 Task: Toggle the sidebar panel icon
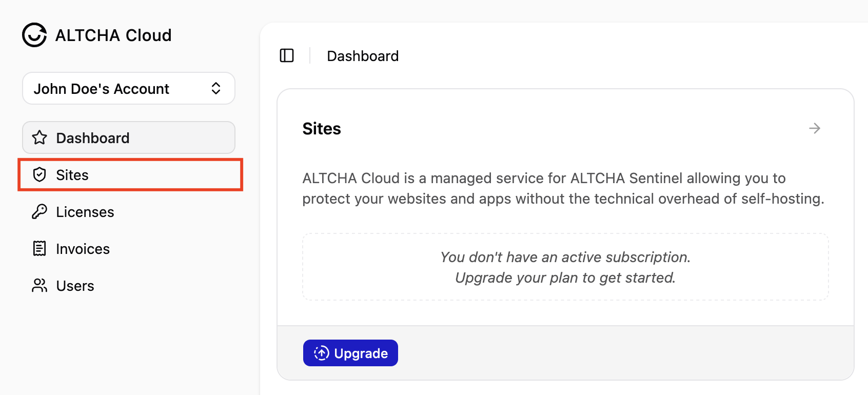pos(287,55)
